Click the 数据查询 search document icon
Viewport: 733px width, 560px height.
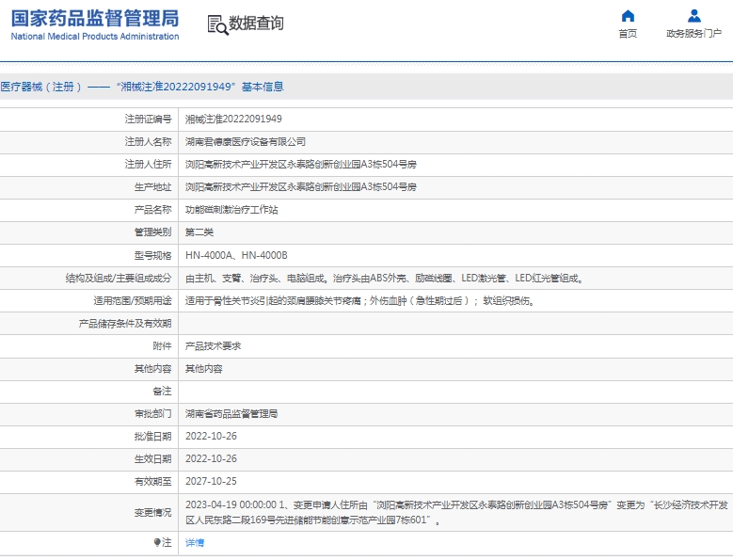click(x=217, y=25)
